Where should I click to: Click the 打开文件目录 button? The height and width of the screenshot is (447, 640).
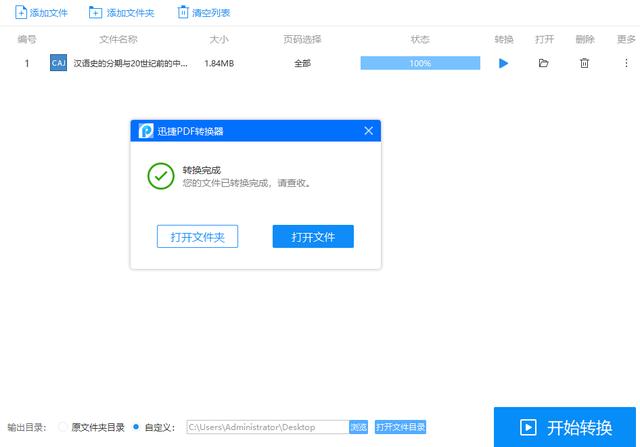pos(400,427)
